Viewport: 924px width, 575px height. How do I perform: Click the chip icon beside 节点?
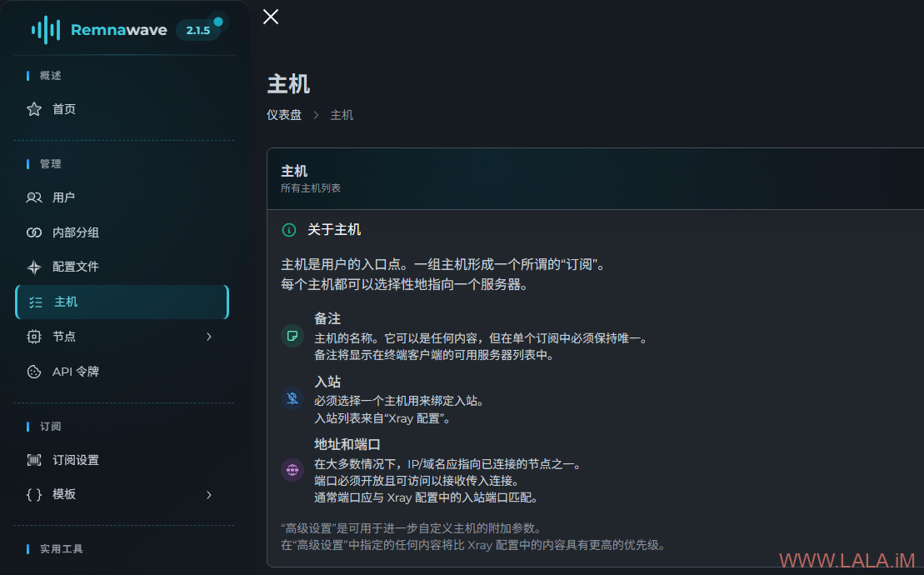[x=34, y=337]
